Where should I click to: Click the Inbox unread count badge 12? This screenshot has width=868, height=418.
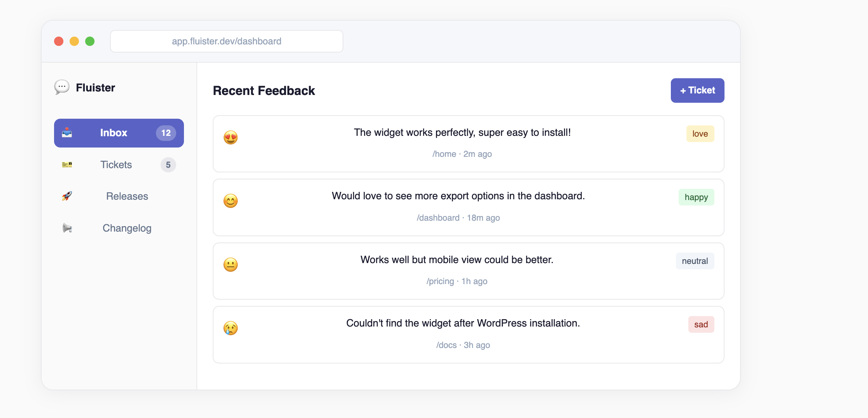coord(166,133)
